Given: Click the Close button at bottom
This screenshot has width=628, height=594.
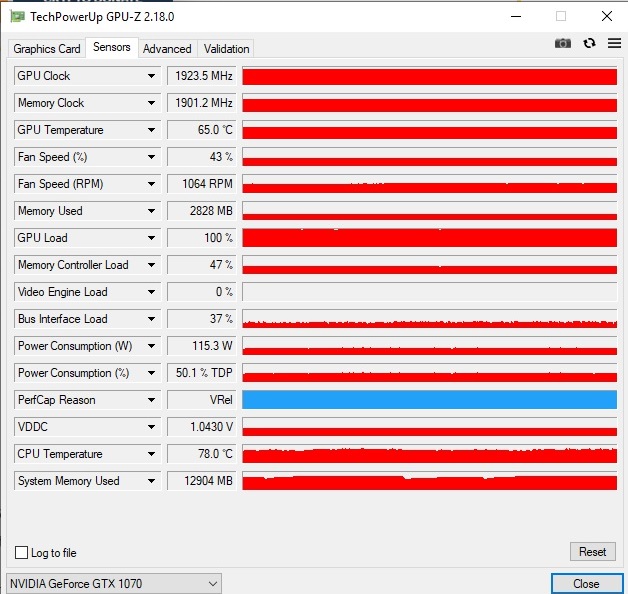Looking at the screenshot, I should [x=586, y=584].
